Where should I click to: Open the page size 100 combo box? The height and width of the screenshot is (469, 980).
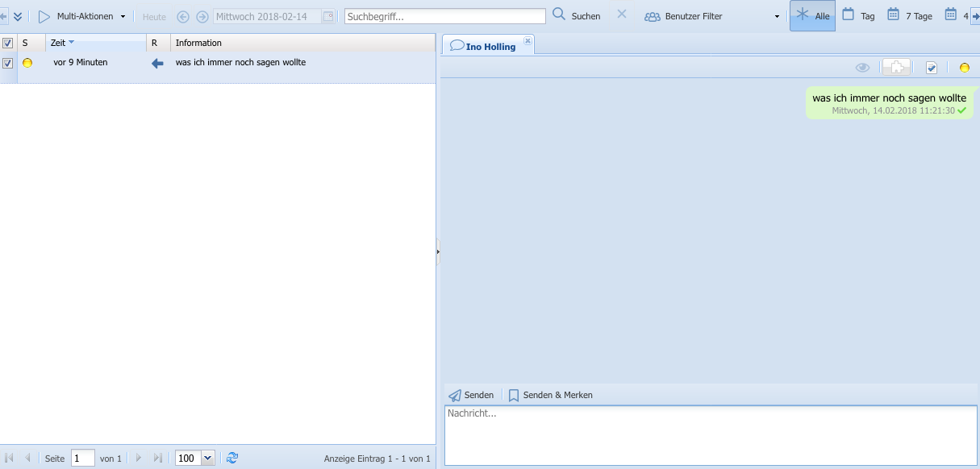pyautogui.click(x=207, y=458)
